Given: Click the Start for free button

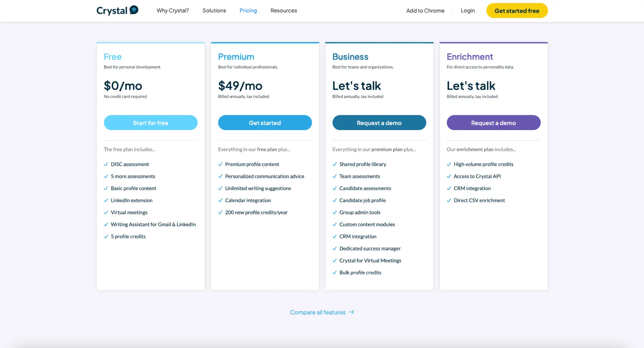Looking at the screenshot, I should (150, 123).
